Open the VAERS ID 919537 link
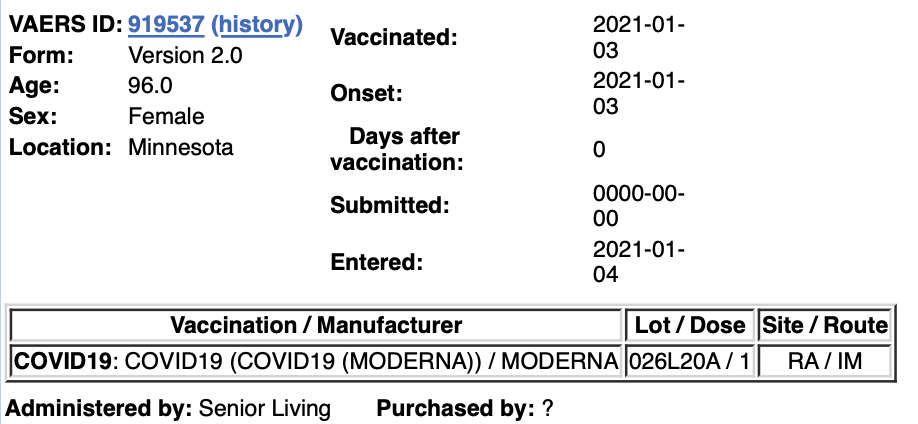 (166, 25)
